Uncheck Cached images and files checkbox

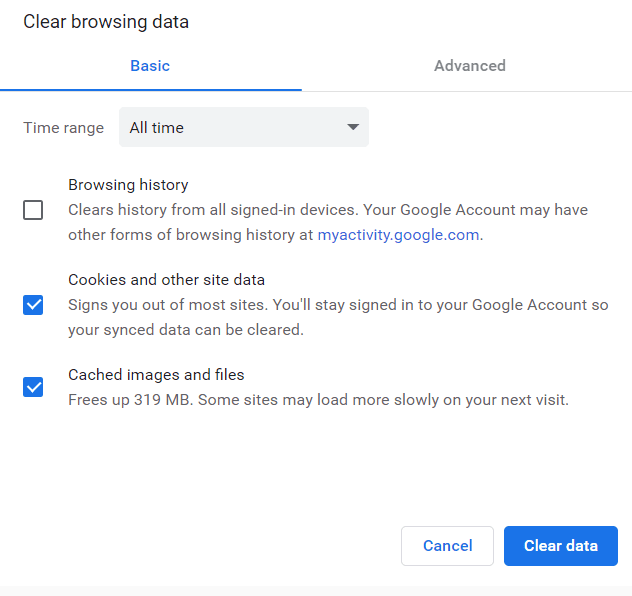[33, 387]
